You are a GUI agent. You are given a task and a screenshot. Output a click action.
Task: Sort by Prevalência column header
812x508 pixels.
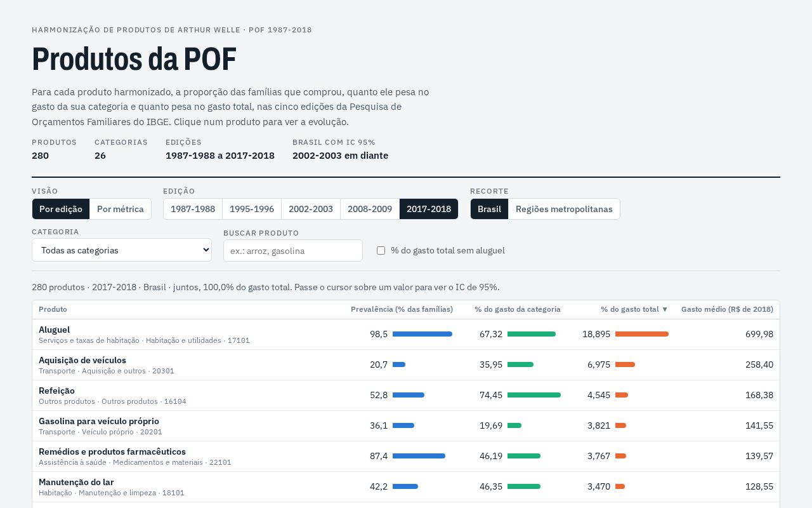pyautogui.click(x=402, y=309)
